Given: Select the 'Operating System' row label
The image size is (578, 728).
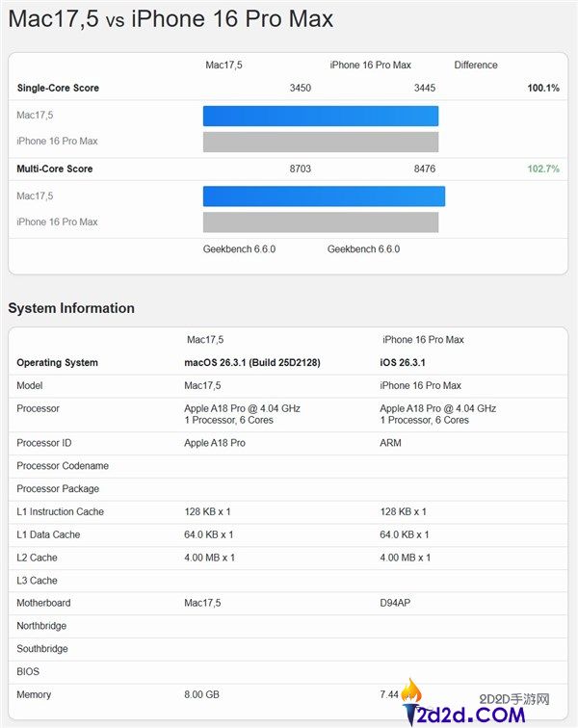Looking at the screenshot, I should pos(57,363).
